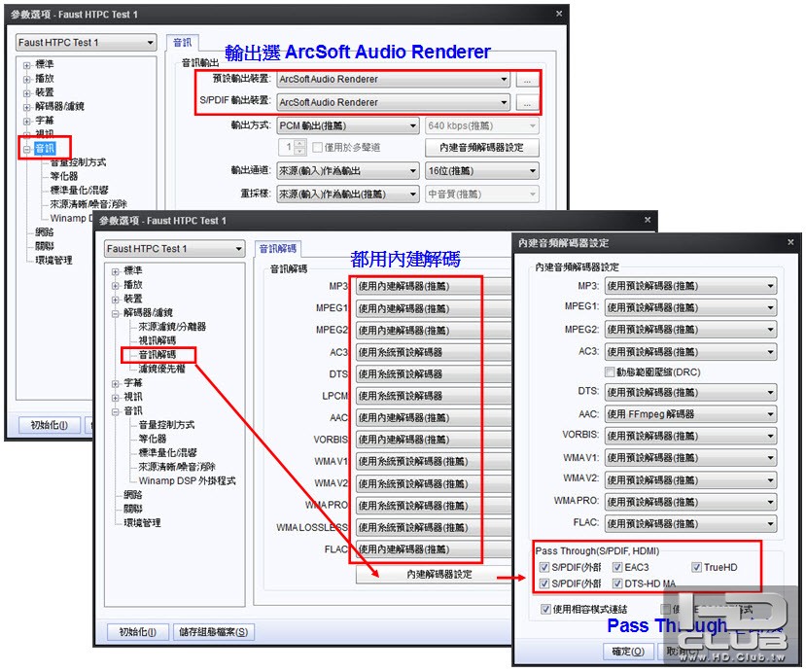The image size is (806, 672).
Task: Collapse 音訊 node in back window tree
Action: point(26,150)
